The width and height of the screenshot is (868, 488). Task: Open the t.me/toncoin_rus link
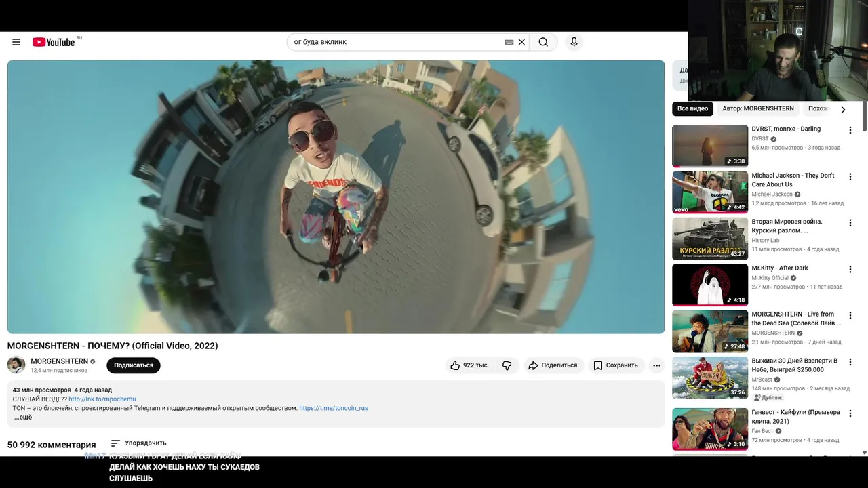[x=334, y=408]
